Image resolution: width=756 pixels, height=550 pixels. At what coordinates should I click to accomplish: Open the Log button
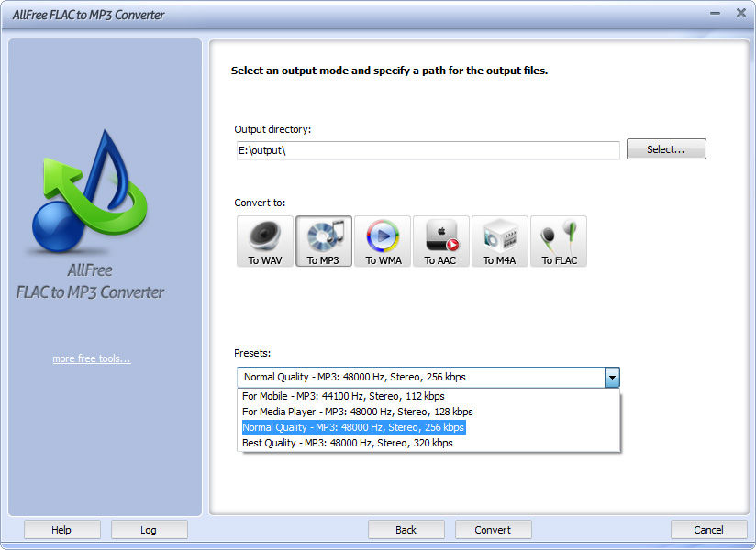[149, 530]
